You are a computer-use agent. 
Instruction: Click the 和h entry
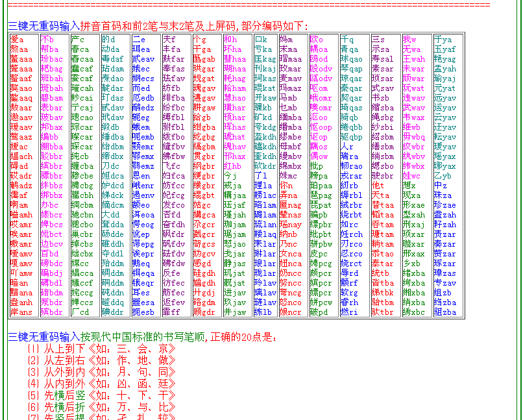(230, 40)
